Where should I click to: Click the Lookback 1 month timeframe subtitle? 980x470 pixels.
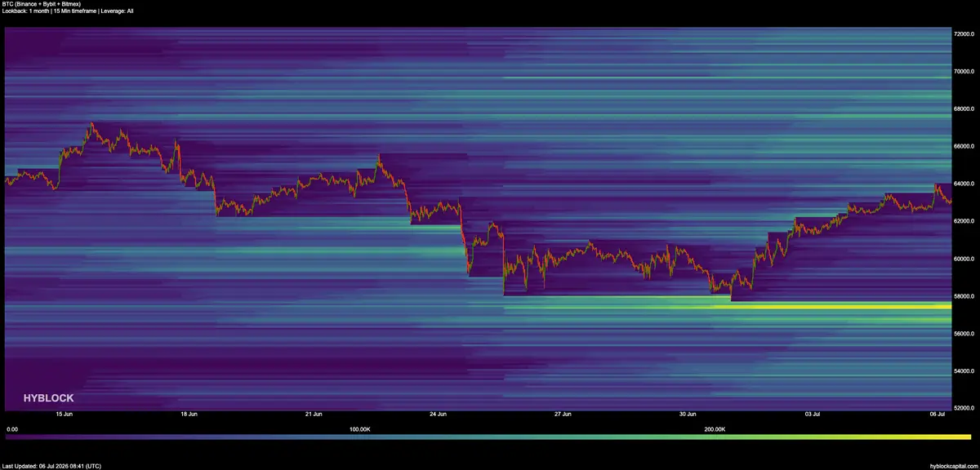click(x=67, y=11)
